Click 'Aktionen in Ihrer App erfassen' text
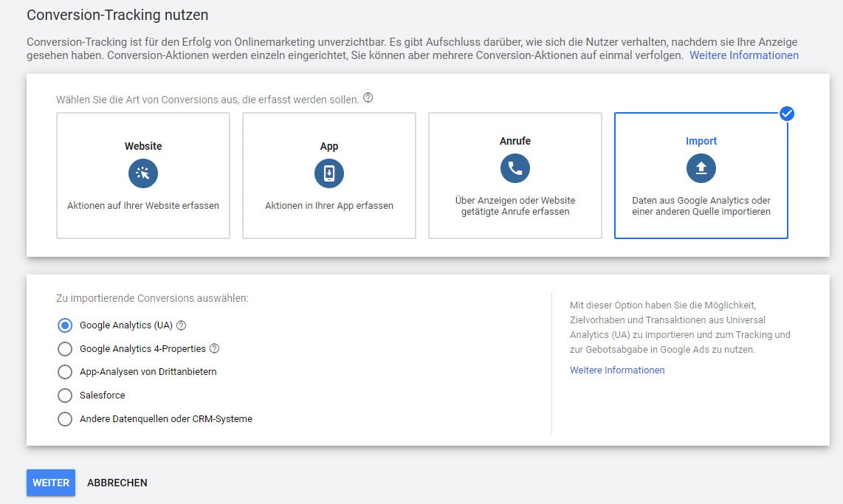The image size is (843, 504). coord(329,205)
